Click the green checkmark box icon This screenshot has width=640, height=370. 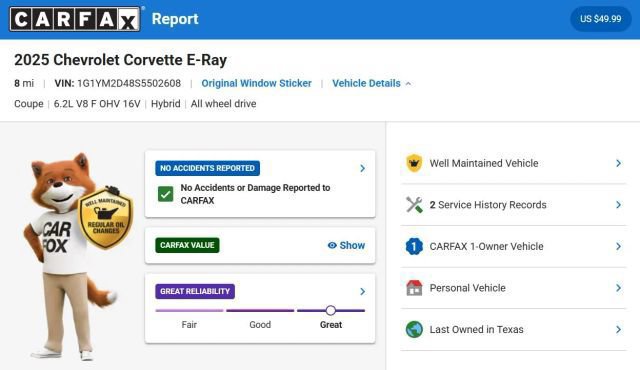point(166,194)
